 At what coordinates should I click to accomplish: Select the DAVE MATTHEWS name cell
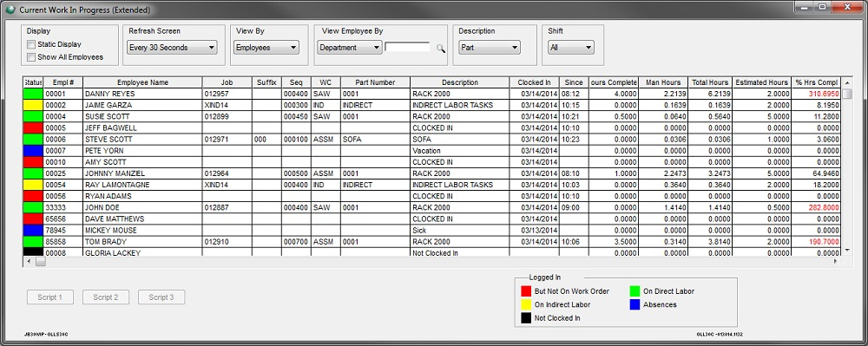click(x=143, y=219)
